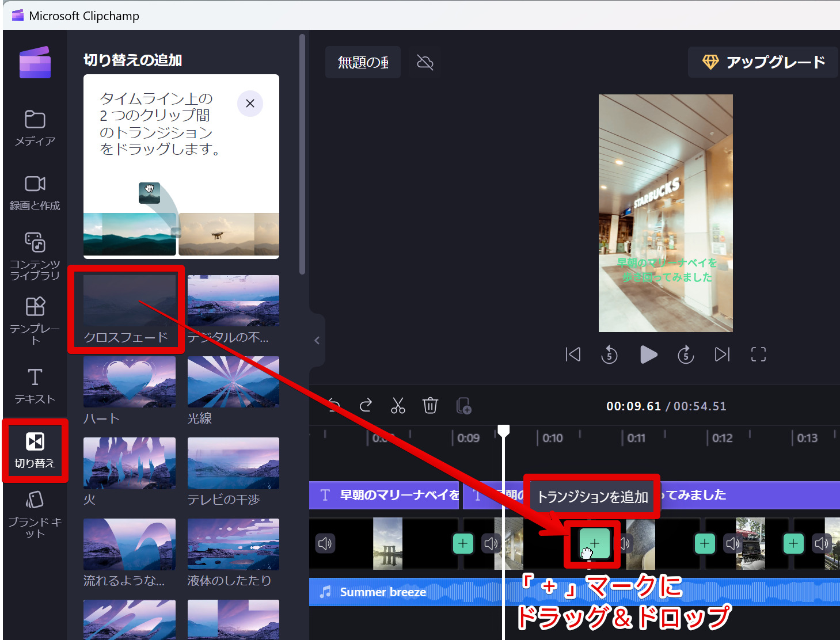
Task: Select the クロスフェード transition thumbnail
Action: tap(129, 300)
